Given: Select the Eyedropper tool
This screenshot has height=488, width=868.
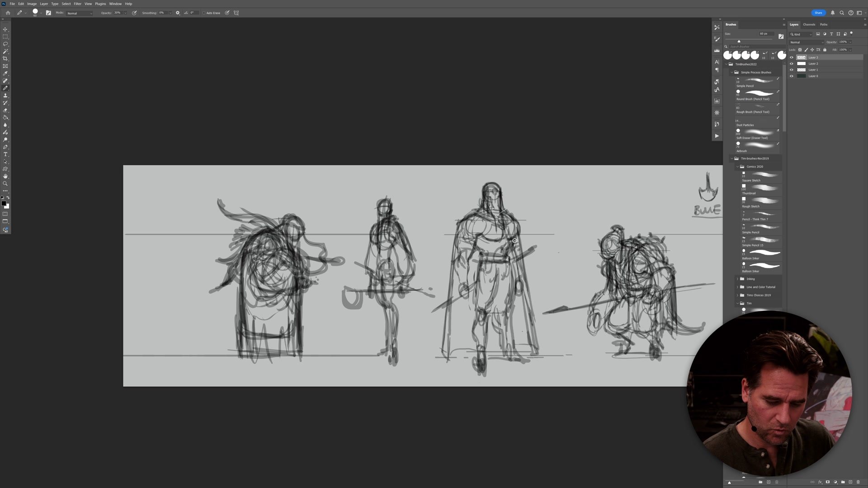Looking at the screenshot, I should click(x=5, y=73).
